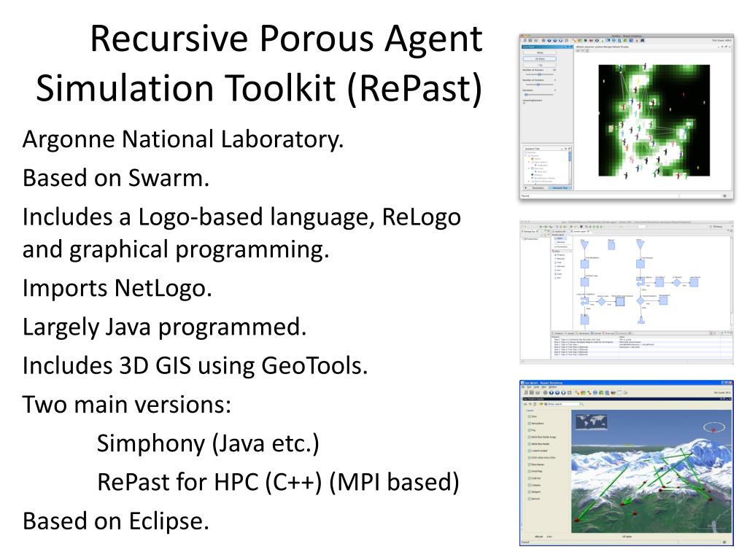Toggle the Scale bar layer checkbox
This screenshot has height=560, width=747.
click(530, 478)
